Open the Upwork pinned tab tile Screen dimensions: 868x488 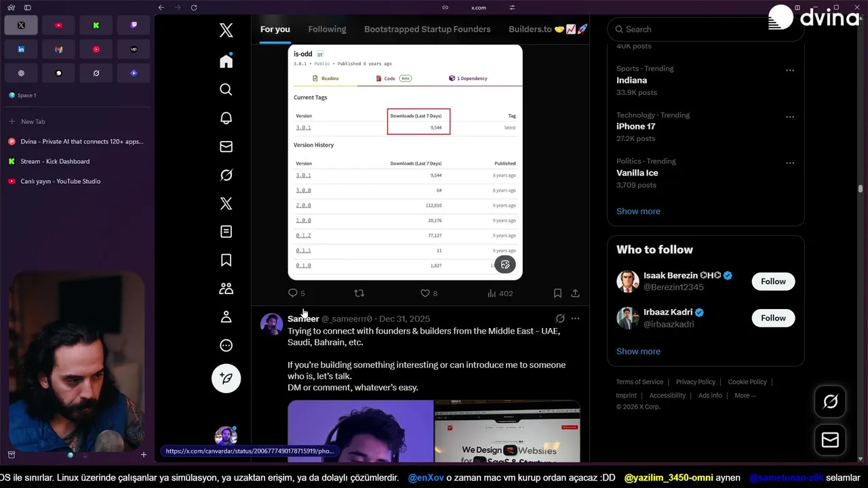(134, 49)
